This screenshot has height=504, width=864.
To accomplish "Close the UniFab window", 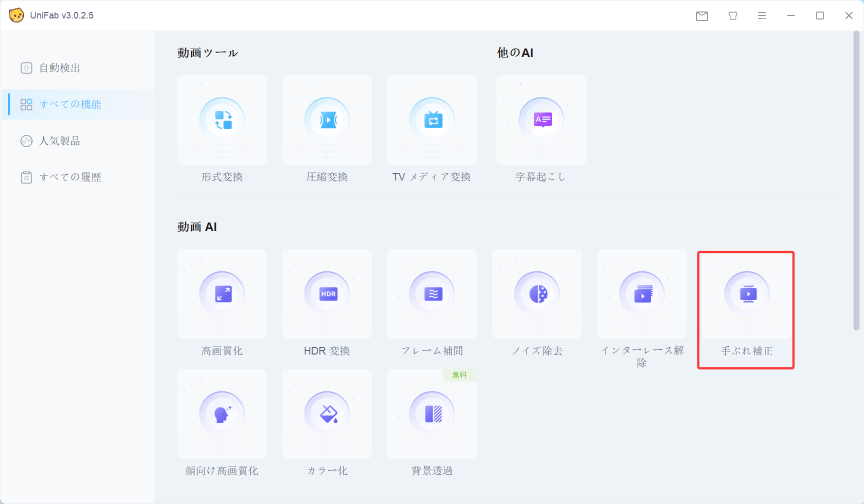I will tap(849, 16).
